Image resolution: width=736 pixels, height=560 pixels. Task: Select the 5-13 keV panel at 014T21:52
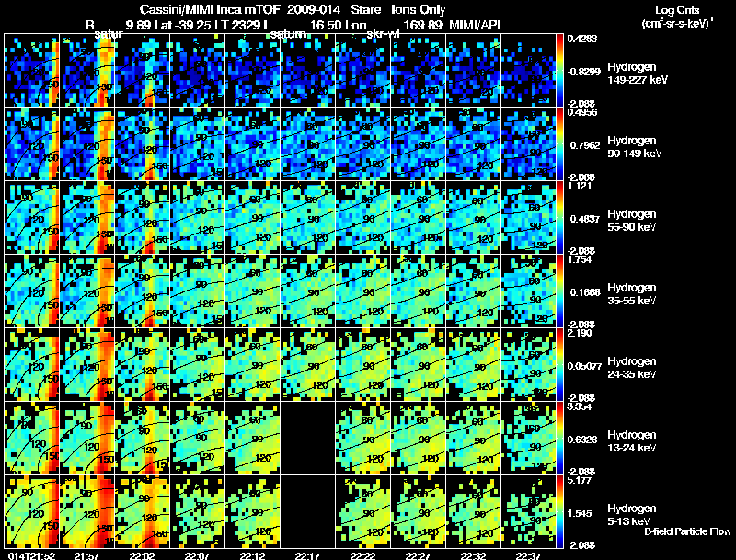click(32, 511)
